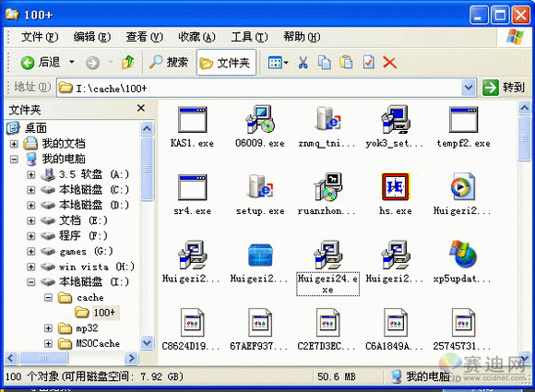Image resolution: width=535 pixels, height=392 pixels.
Task: Collapse the cache folder node
Action: (x=49, y=298)
